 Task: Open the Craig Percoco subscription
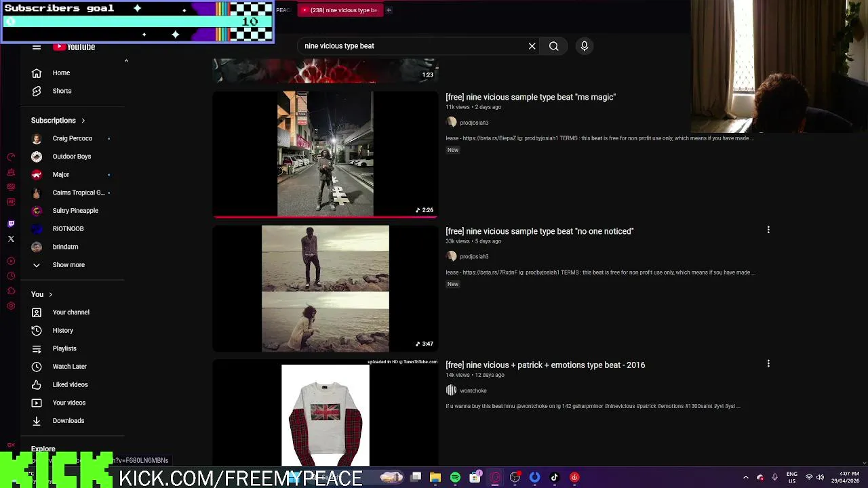73,138
